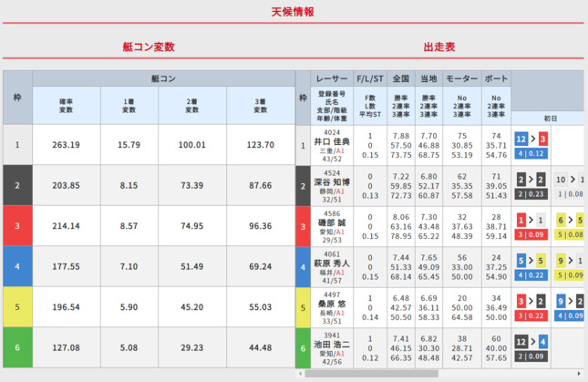This screenshot has width=588, height=382.
Task: Click the 3 > 2 result badge for 桑原 悠
Action: [531, 301]
